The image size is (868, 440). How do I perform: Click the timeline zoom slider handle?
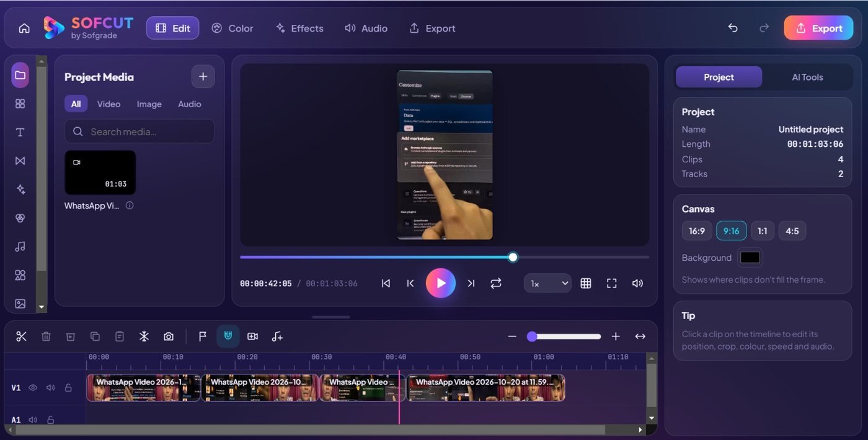[x=531, y=337]
